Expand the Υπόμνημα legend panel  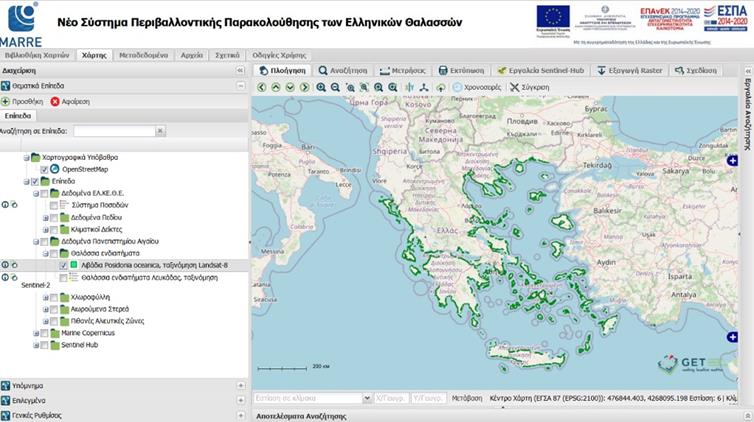coord(240,385)
